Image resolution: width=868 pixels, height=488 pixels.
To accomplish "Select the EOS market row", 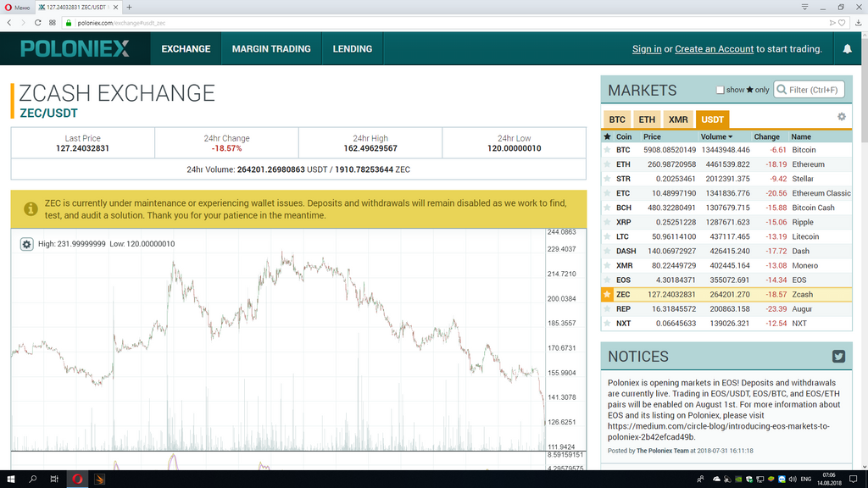I will [726, 280].
